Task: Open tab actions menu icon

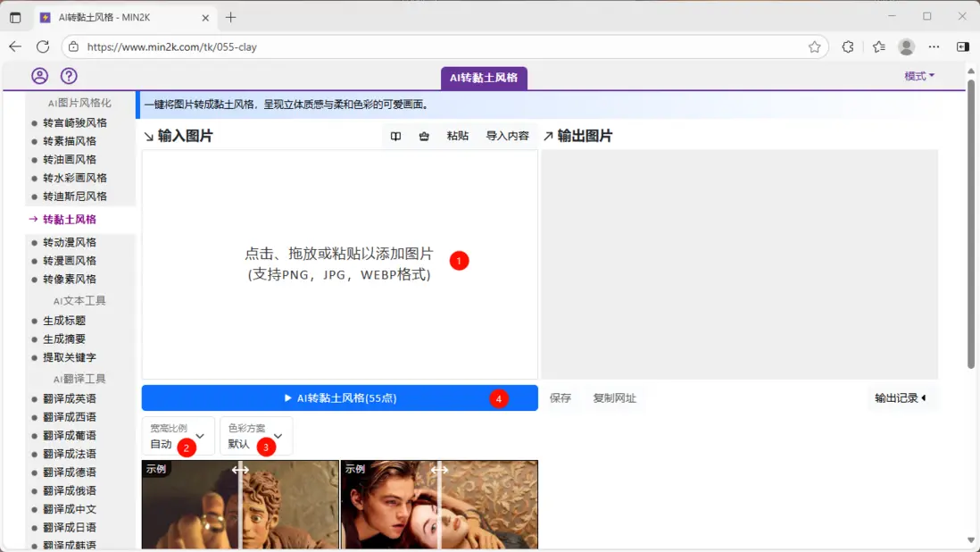Action: coord(16,18)
